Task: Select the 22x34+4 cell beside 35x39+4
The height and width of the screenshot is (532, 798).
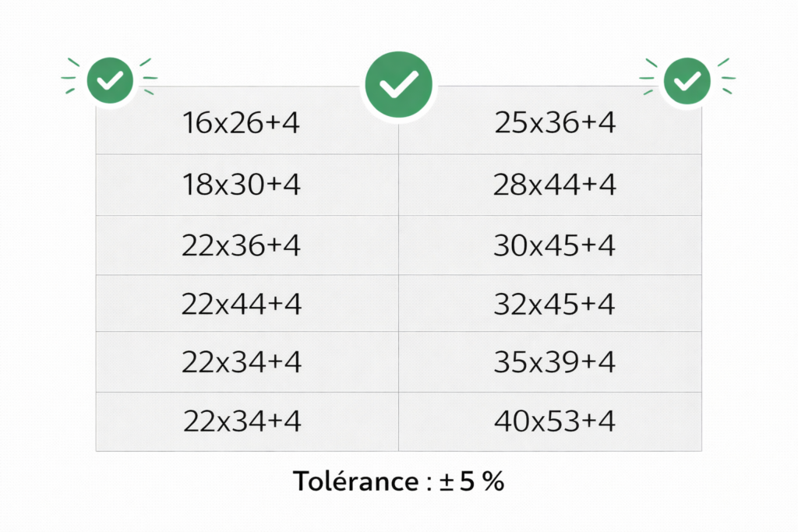Action: coord(241,362)
